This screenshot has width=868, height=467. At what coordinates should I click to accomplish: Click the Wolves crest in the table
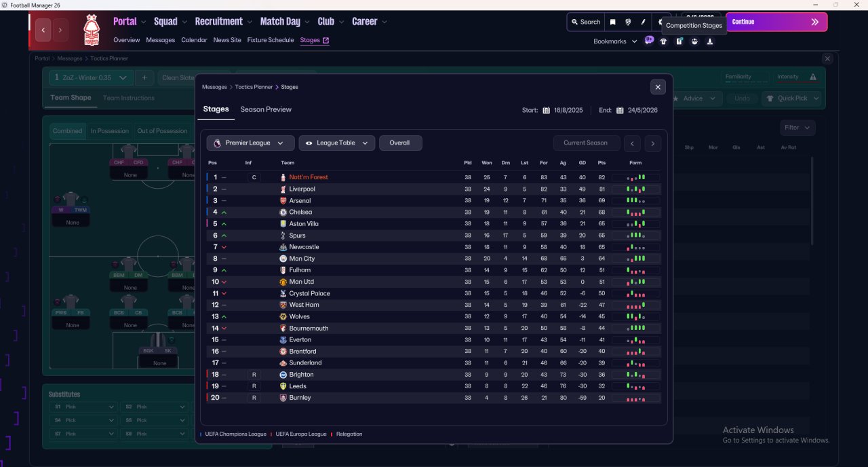[x=283, y=316]
